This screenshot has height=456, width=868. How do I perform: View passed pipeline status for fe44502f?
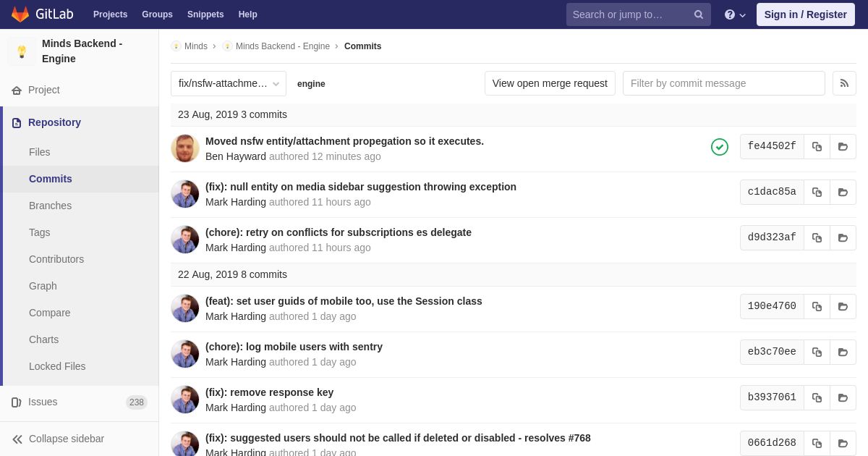720,147
